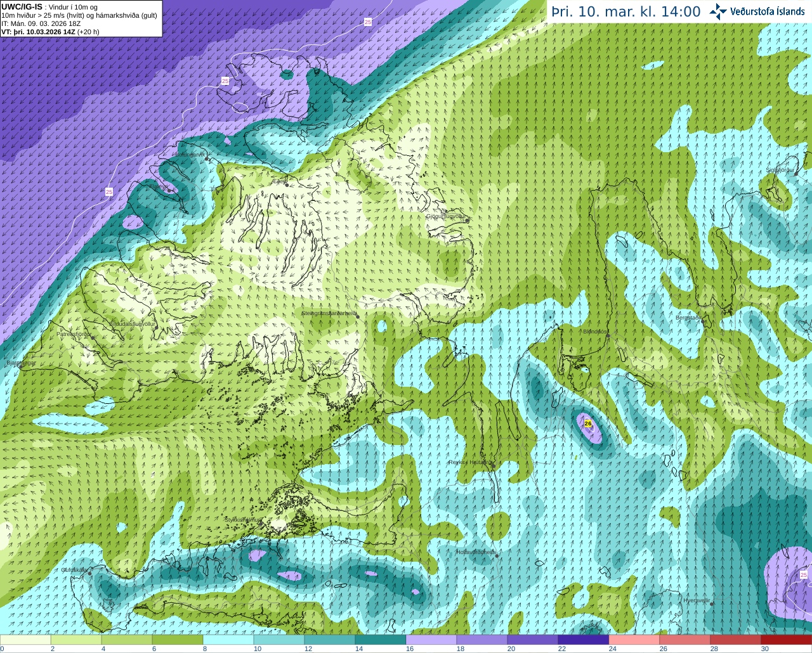Select the medium purple 18–20 m/s legend swatch
Screen dimensions: 812x653
482,640
